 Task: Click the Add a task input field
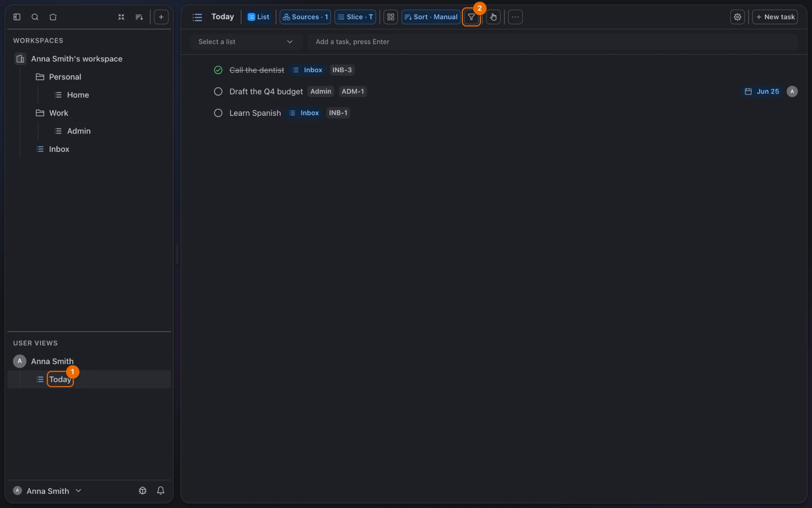click(x=552, y=42)
